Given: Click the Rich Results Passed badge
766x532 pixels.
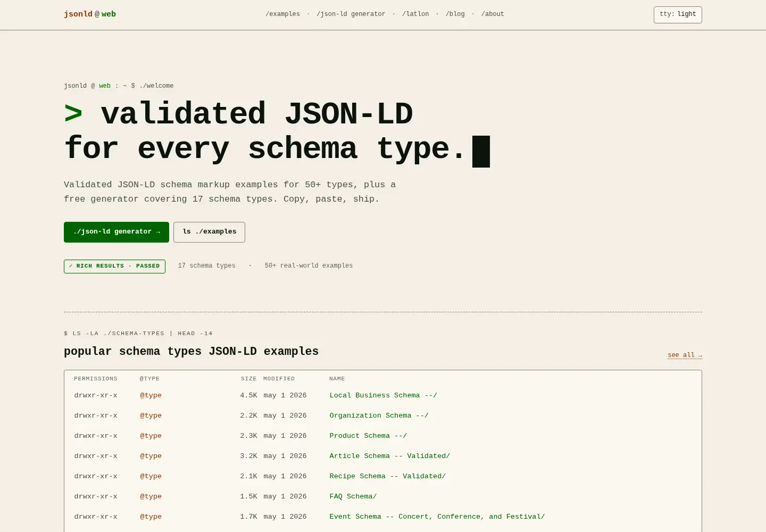Looking at the screenshot, I should (114, 266).
